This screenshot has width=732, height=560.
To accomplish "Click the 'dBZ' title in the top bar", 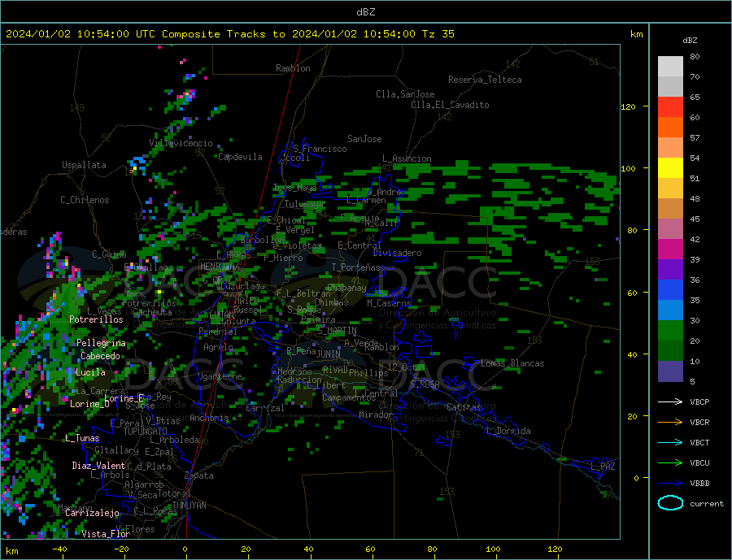I will (x=365, y=12).
